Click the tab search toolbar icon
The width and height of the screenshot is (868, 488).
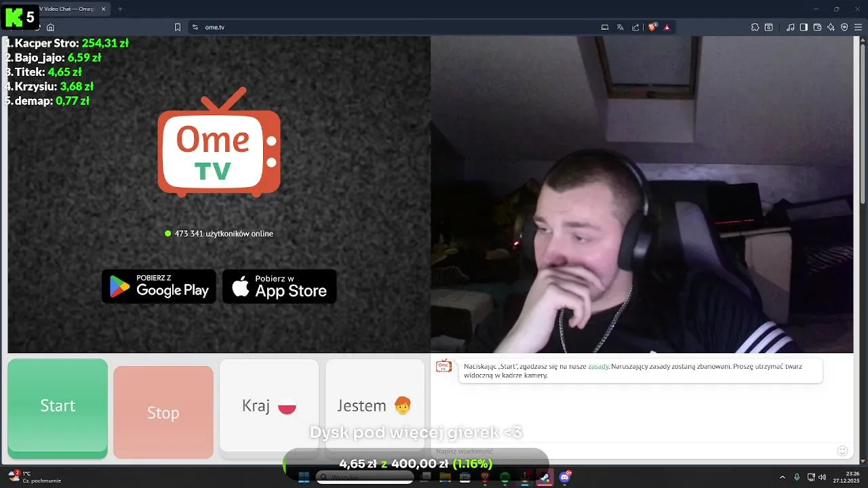tap(768, 27)
